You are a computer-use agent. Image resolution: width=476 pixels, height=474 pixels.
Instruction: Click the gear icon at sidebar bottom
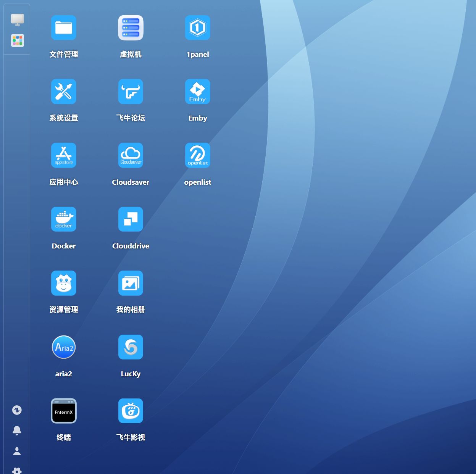17,471
